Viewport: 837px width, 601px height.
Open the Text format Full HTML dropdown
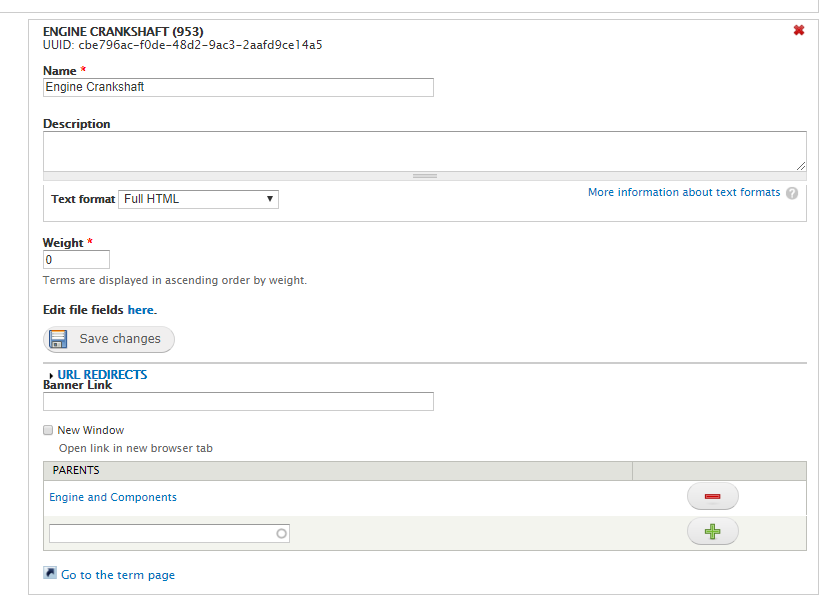[198, 199]
